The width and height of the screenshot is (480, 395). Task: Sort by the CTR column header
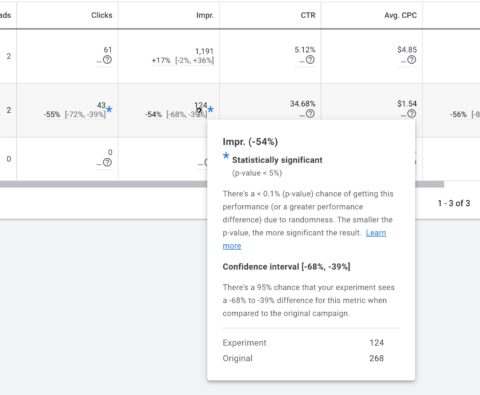[x=308, y=15]
